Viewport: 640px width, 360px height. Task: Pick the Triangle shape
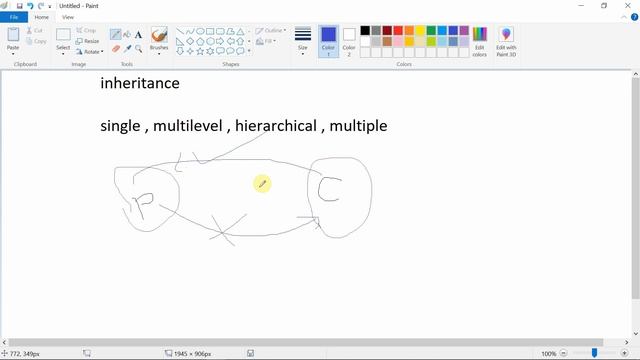[x=240, y=31]
